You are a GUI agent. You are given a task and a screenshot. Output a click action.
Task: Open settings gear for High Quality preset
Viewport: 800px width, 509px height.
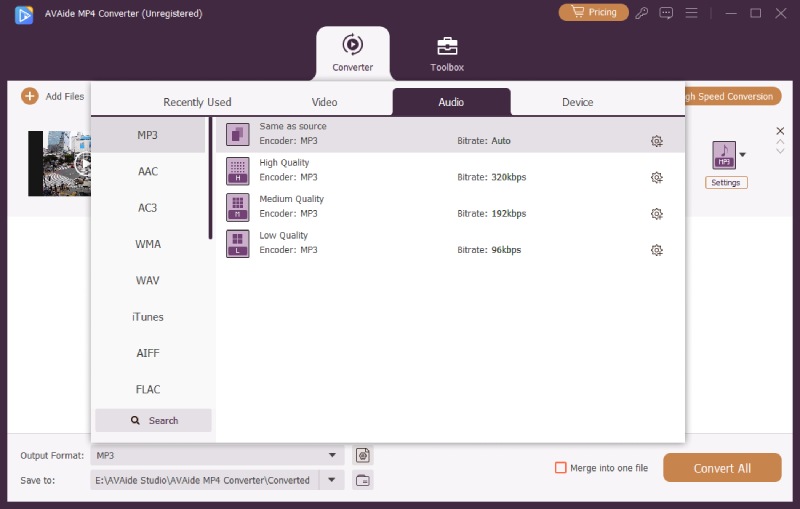[x=657, y=177]
